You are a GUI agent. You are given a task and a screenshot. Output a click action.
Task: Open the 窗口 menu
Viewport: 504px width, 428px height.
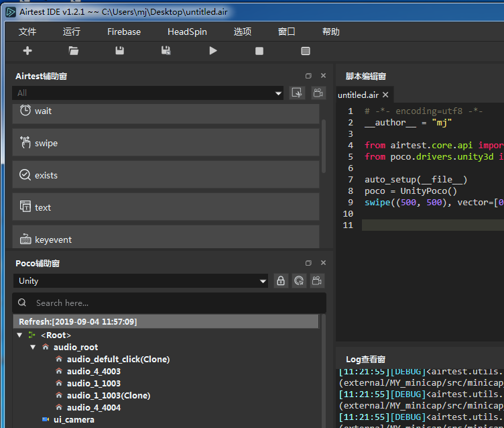(286, 32)
